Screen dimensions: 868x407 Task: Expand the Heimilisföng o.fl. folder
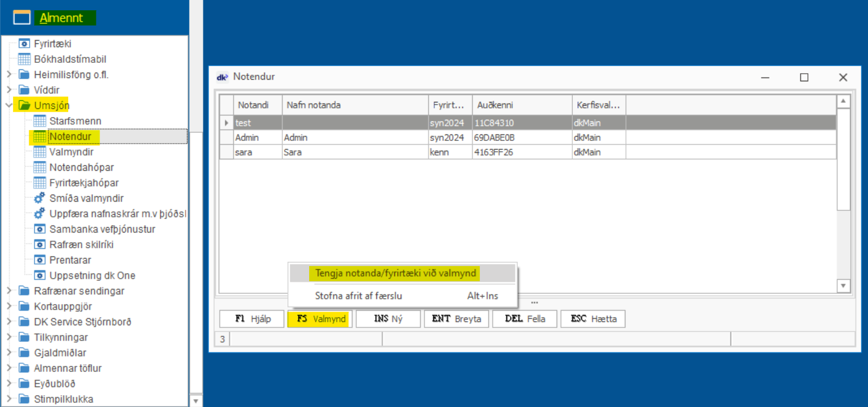tap(9, 74)
